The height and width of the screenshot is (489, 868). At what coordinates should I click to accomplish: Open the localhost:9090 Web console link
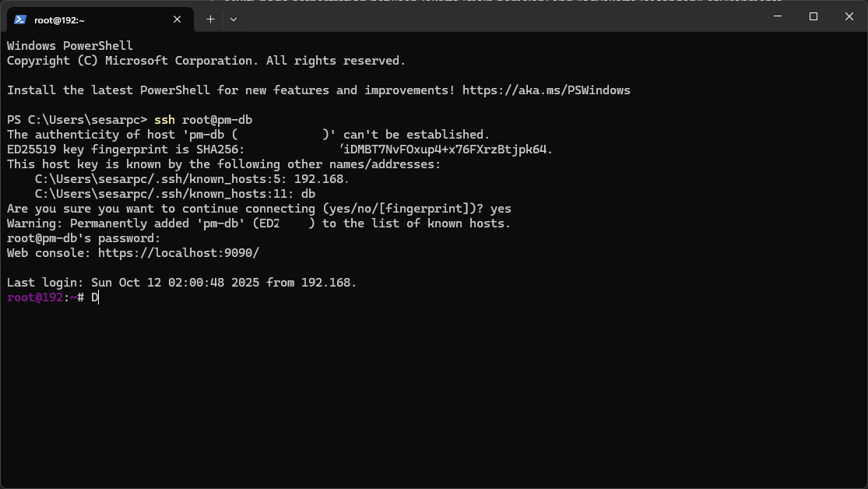click(177, 252)
